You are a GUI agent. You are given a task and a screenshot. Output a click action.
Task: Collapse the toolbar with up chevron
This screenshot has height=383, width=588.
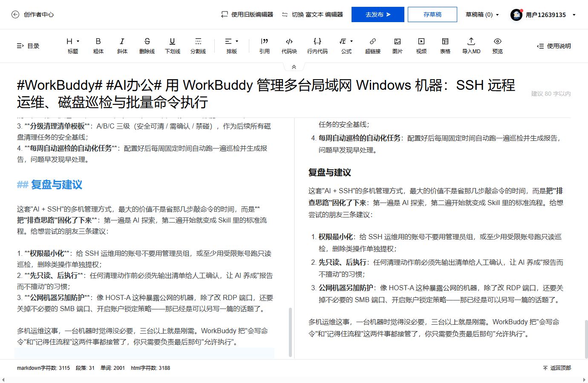(x=294, y=67)
